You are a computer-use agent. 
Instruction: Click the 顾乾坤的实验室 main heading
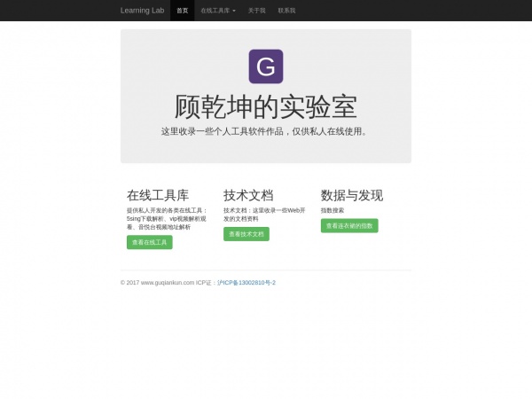click(266, 106)
